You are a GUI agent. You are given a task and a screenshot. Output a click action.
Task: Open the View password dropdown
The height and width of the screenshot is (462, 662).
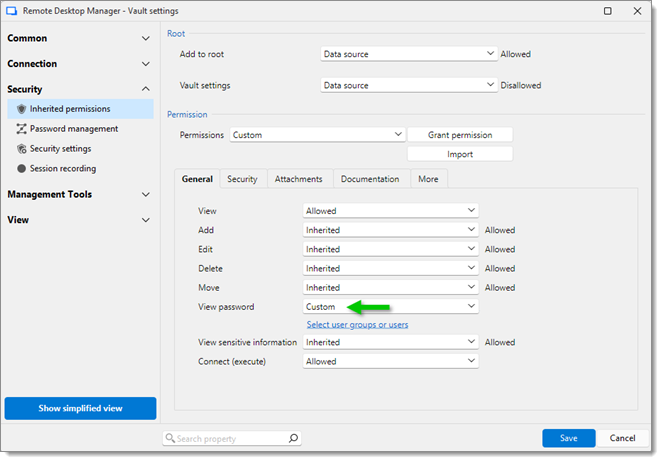(391, 307)
